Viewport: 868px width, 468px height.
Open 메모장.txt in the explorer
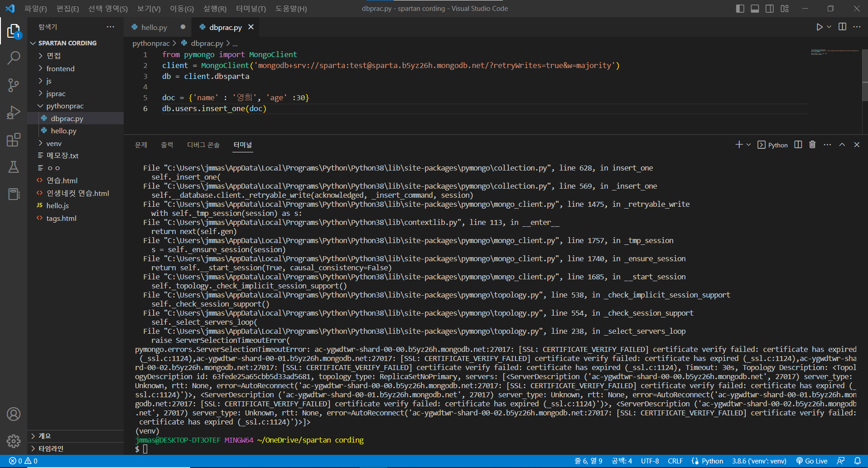[75, 156]
